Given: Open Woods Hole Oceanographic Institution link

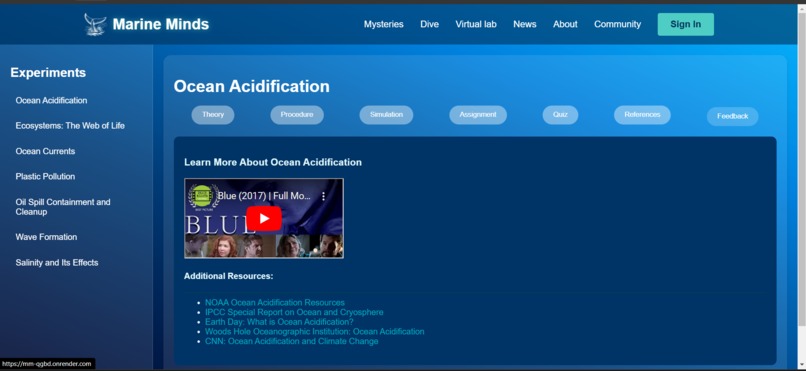Looking at the screenshot, I should [315, 331].
